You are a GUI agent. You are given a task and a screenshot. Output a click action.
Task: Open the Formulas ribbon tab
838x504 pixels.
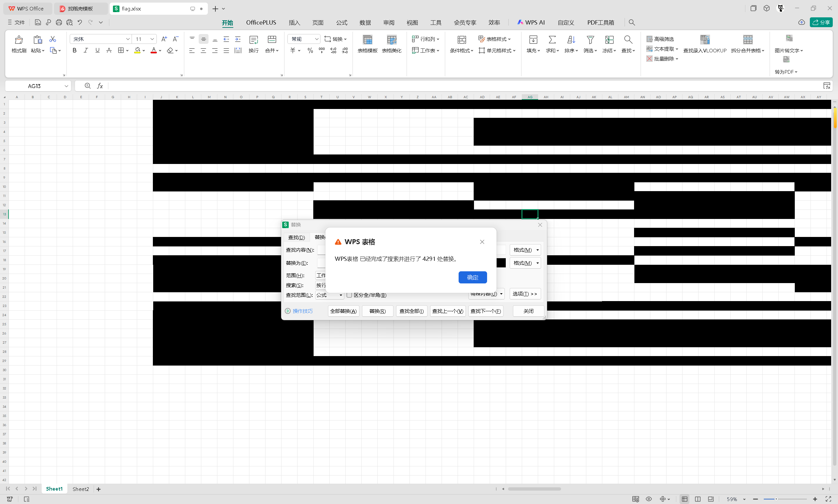click(341, 22)
